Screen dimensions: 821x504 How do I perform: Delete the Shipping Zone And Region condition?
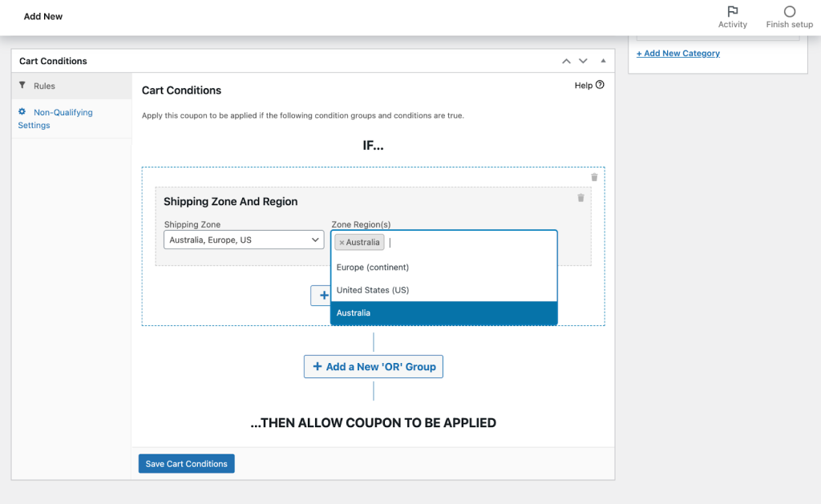580,197
